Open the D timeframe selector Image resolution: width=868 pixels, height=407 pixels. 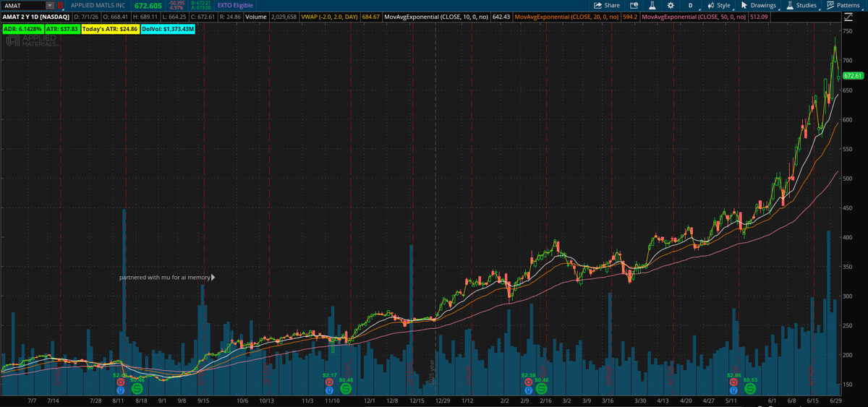(690, 5)
